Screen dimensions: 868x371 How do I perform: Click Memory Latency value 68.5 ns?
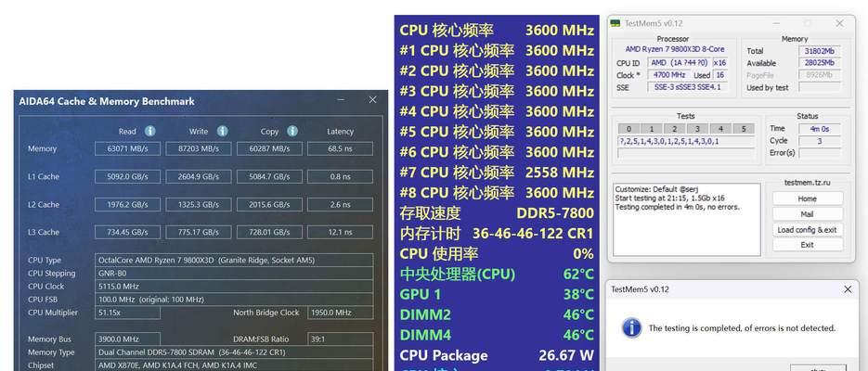tap(340, 148)
